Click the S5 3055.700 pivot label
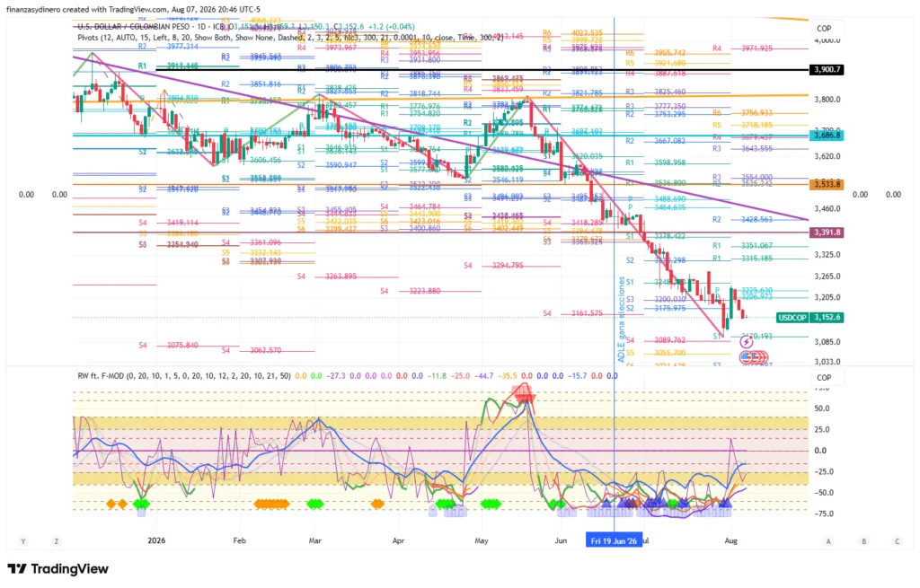The width and height of the screenshot is (920, 588). pos(655,353)
